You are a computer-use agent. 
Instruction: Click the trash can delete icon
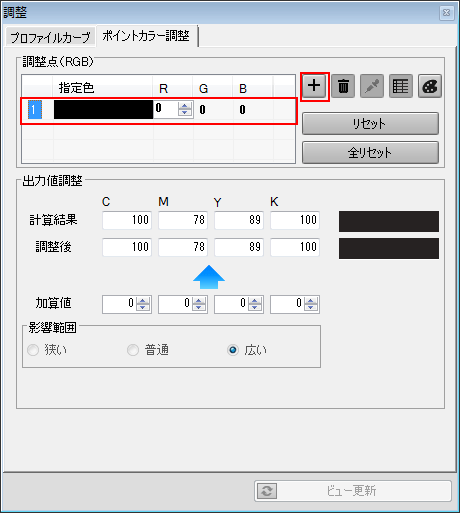343,86
